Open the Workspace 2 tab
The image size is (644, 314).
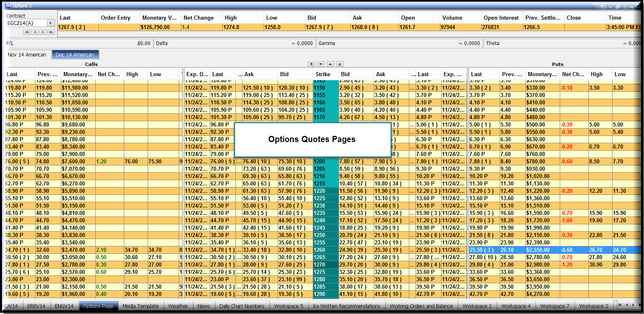coord(594,306)
